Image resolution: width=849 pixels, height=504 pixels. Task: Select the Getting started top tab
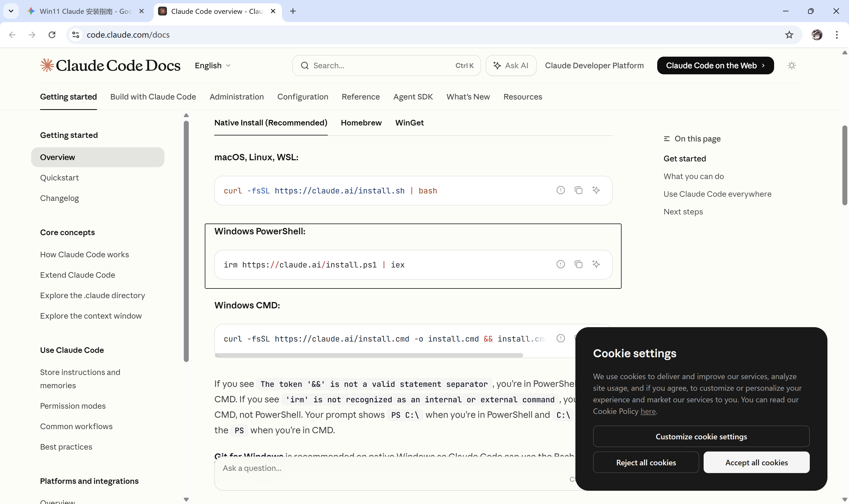68,97
